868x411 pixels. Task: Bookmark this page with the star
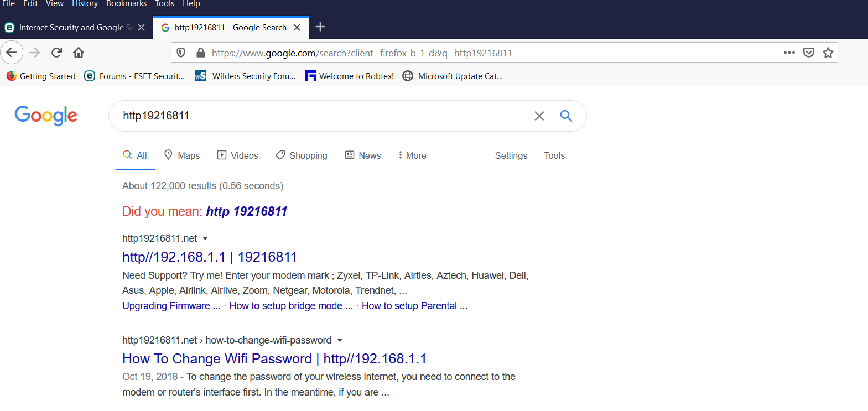[828, 53]
